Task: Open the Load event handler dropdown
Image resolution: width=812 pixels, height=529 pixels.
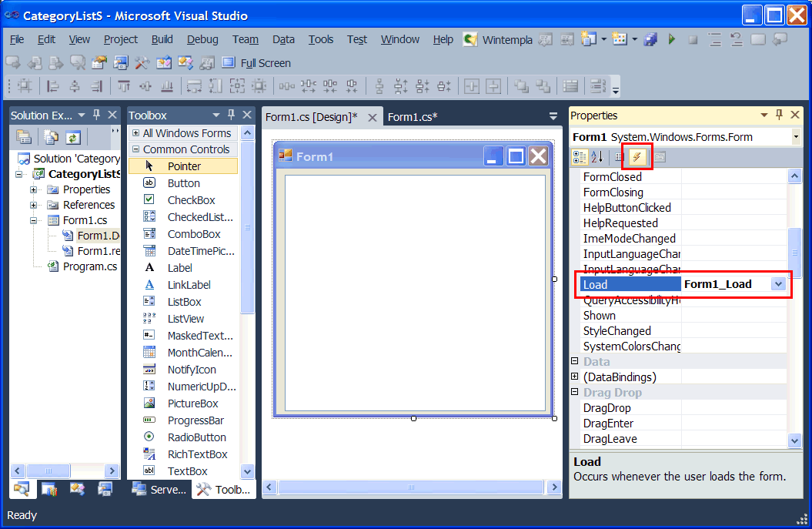Action: coord(778,284)
